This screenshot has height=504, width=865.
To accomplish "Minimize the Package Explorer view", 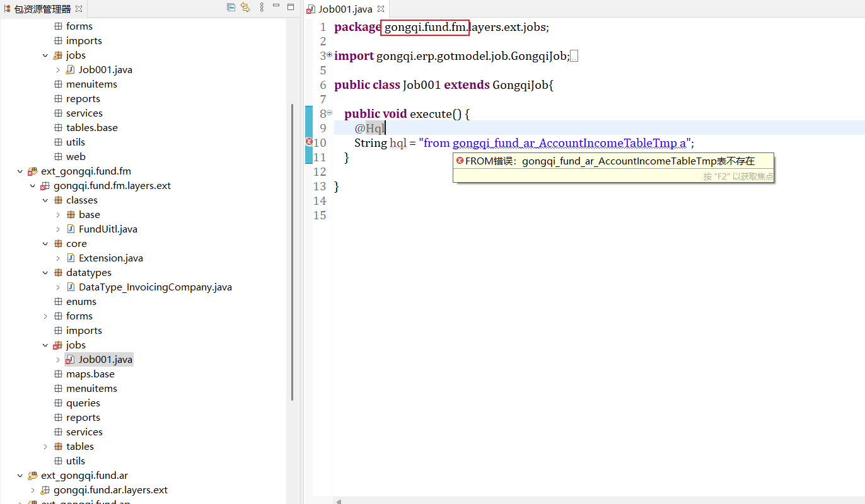I will 277,7.
